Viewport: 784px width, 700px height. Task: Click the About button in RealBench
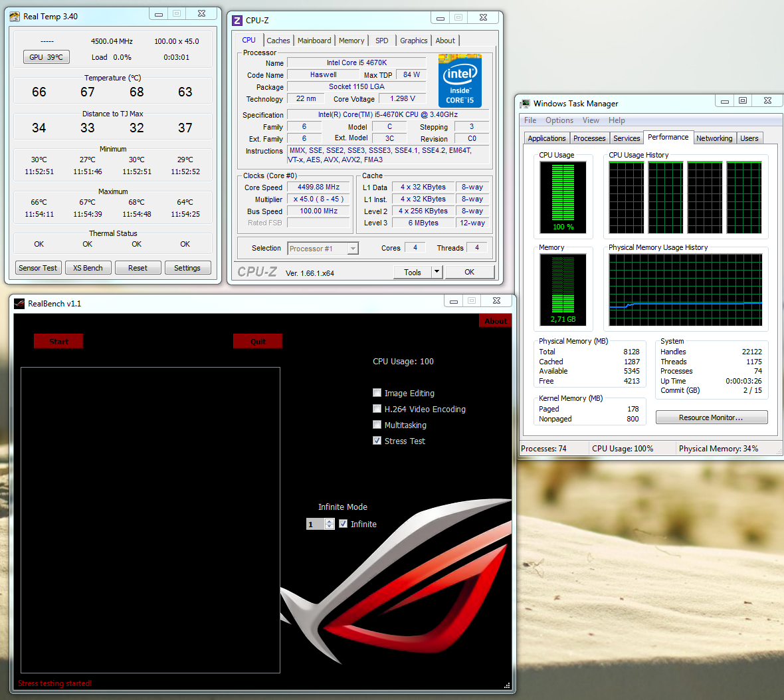495,320
